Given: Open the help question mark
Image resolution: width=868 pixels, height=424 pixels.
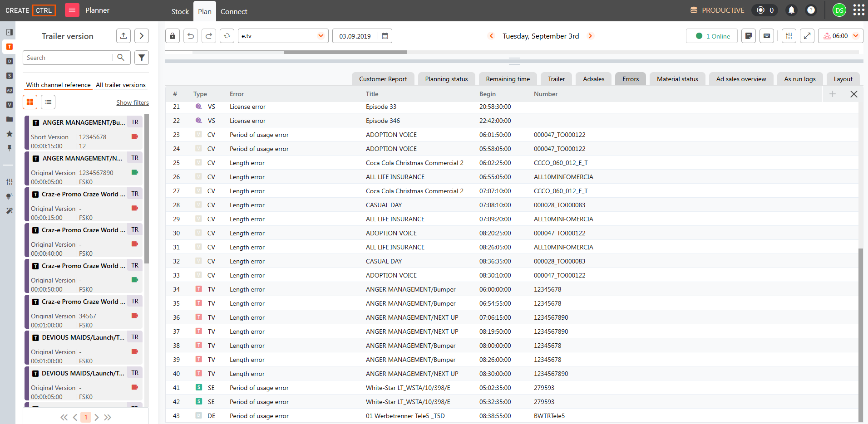Looking at the screenshot, I should pyautogui.click(x=811, y=10).
